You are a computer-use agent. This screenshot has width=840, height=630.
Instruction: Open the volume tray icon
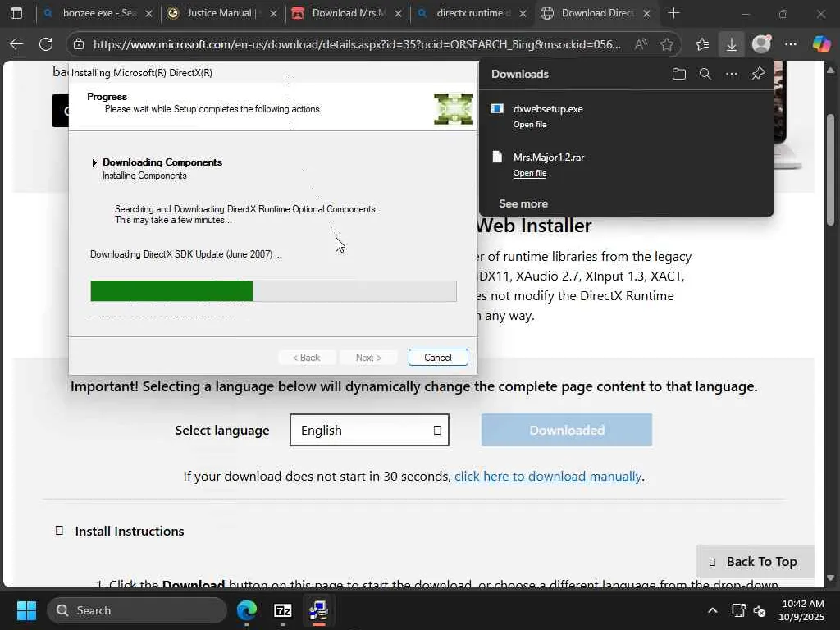(x=760, y=610)
